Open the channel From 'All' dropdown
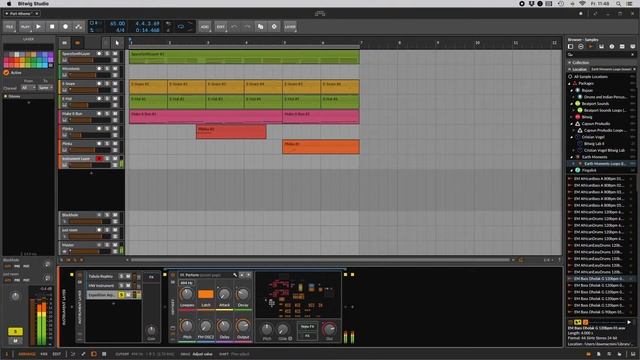This screenshot has width=640, height=360. tap(28, 87)
